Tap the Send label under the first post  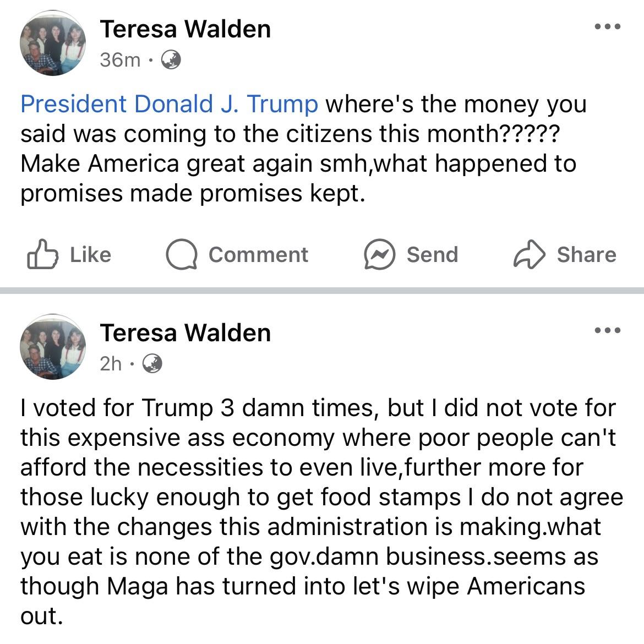click(x=432, y=255)
